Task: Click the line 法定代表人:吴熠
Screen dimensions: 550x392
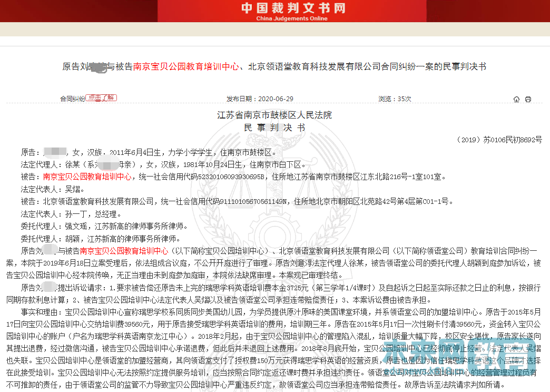Action: coord(53,190)
